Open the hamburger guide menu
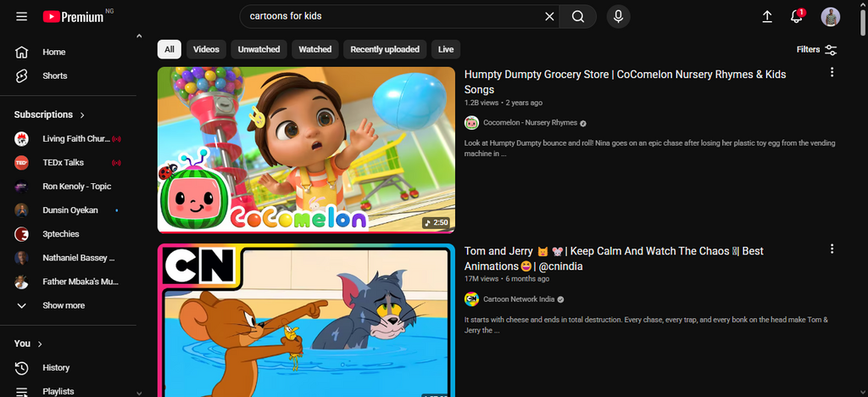Image resolution: width=868 pixels, height=397 pixels. [21, 17]
